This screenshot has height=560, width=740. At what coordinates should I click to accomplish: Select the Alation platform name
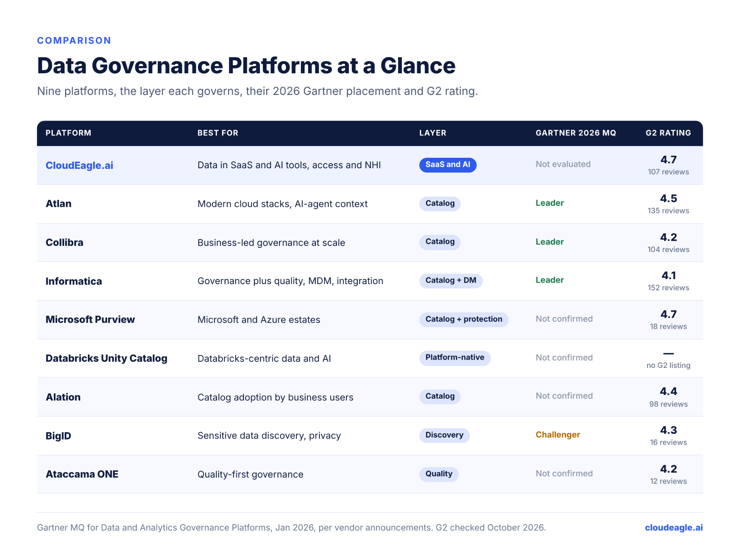coord(63,397)
